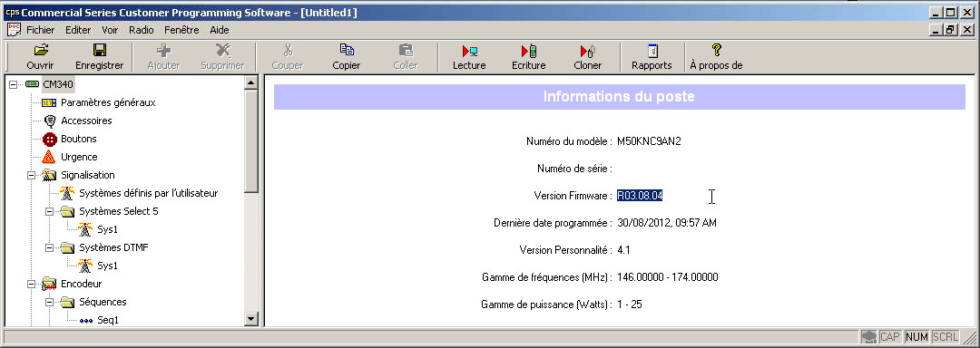Screen dimensions: 980x348
Task: Click frequency range 146.00000 - 174.00000
Action: point(668,277)
